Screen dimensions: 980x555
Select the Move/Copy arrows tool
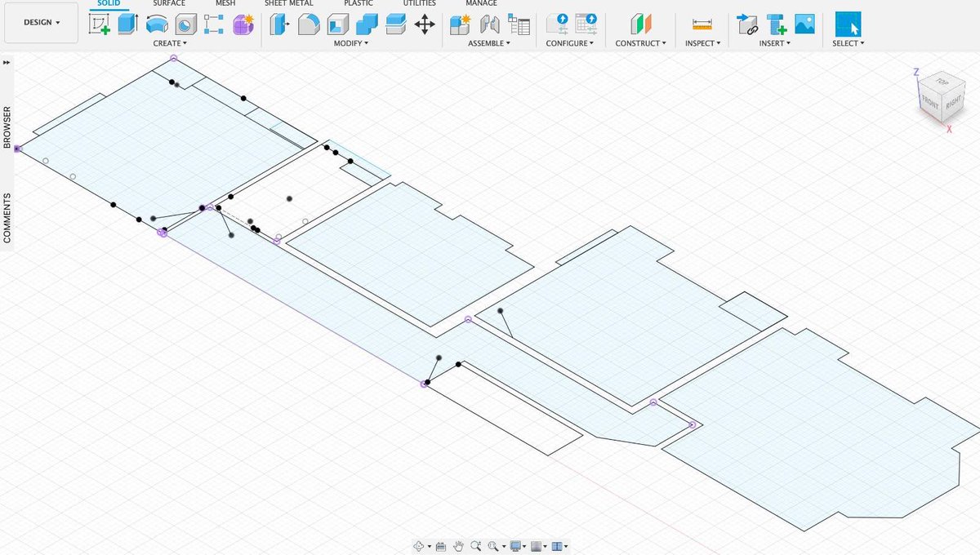click(x=425, y=24)
